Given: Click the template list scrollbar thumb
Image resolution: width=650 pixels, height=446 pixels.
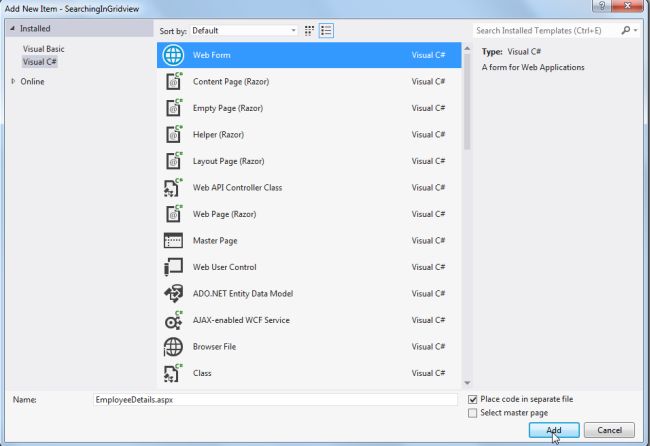Looking at the screenshot, I should pyautogui.click(x=467, y=101).
